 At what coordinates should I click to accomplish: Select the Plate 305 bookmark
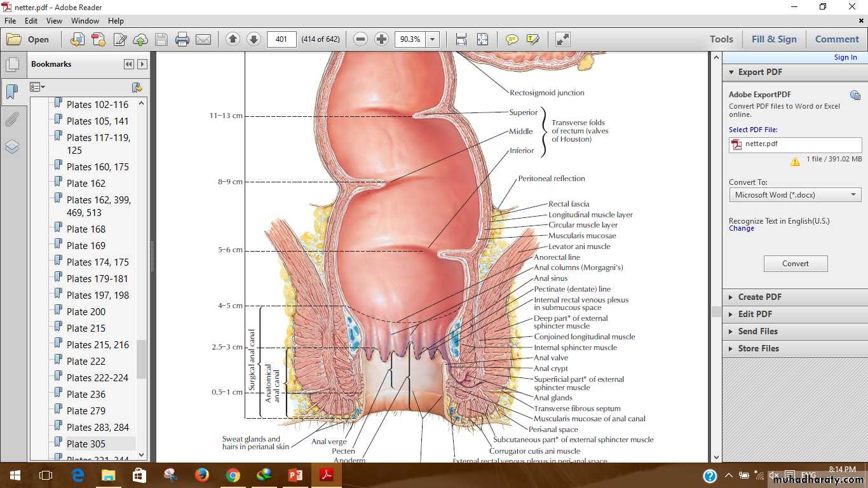pyautogui.click(x=86, y=444)
